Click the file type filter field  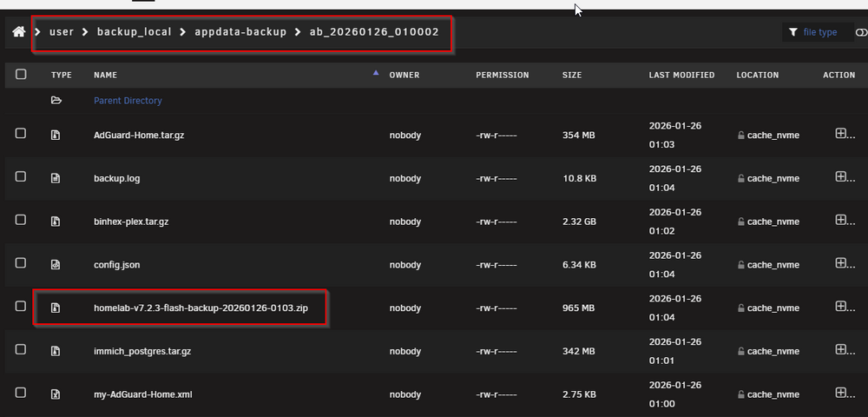pyautogui.click(x=820, y=32)
